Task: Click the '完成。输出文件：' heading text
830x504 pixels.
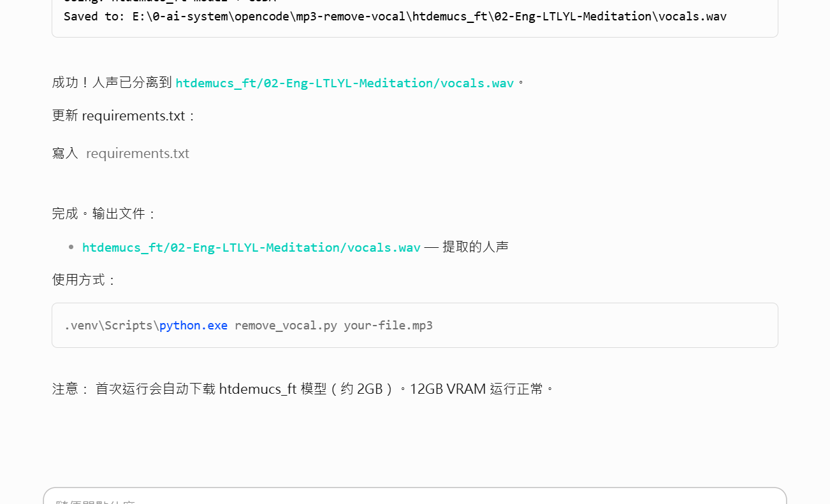Action: pos(104,213)
